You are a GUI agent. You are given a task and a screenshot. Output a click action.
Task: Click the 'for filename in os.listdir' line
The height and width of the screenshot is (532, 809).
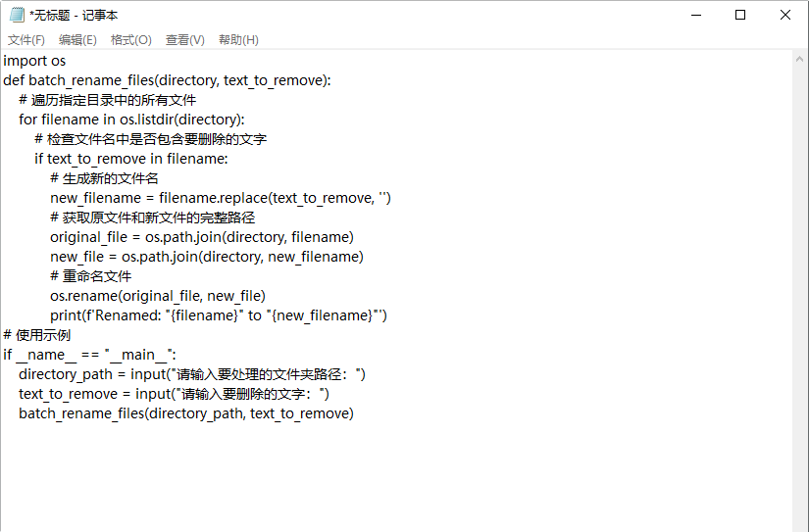131,120
